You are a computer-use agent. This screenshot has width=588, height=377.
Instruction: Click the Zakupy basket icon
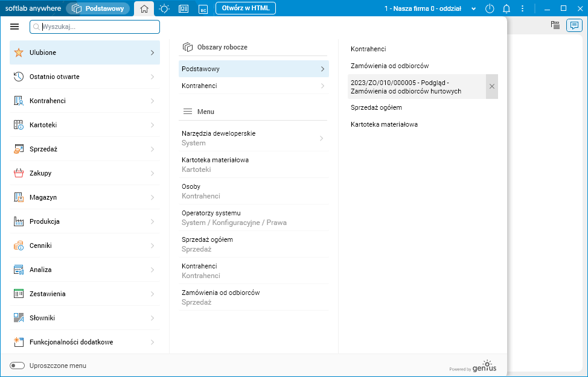click(18, 173)
